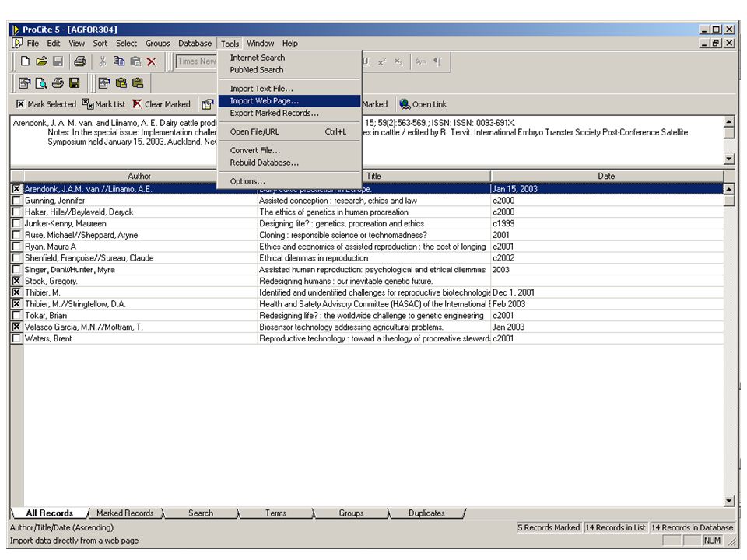Click the first clipboard icon in the second toolbar row
Image resolution: width=747 pixels, height=560 pixels.
pyautogui.click(x=121, y=83)
